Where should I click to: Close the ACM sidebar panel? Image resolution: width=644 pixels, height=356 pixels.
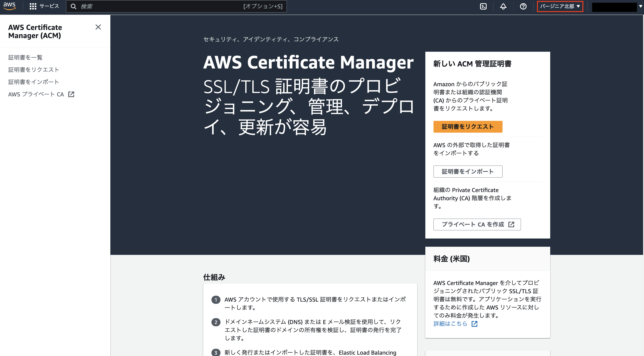(x=98, y=27)
